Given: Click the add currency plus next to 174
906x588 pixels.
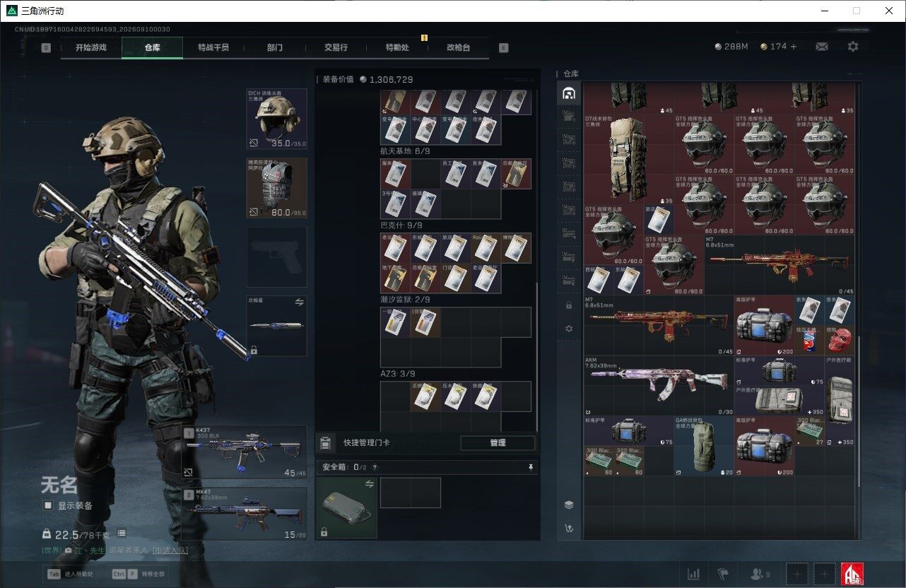Looking at the screenshot, I should (793, 47).
